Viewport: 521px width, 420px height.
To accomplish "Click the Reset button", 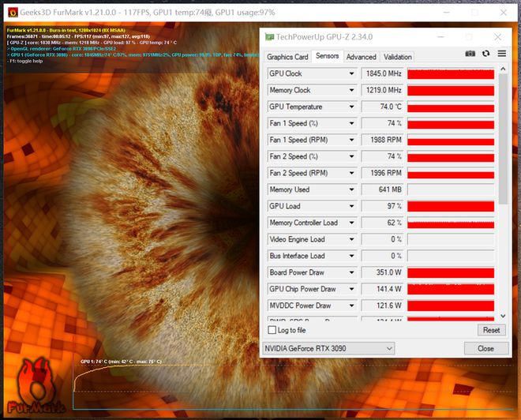I will (x=492, y=330).
